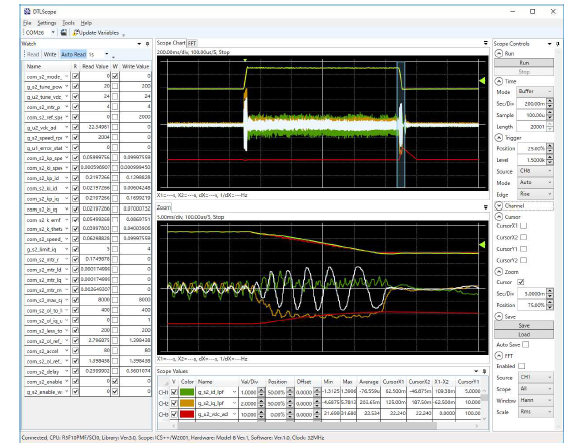
Task: Click the Load button
Action: tap(524, 334)
